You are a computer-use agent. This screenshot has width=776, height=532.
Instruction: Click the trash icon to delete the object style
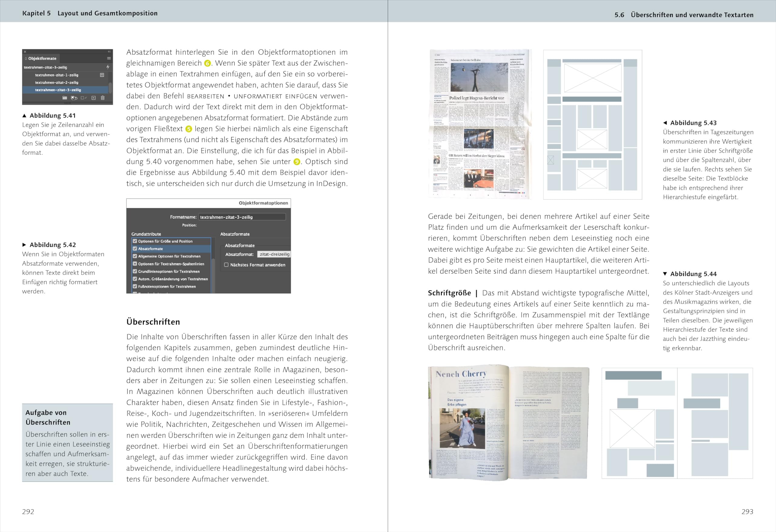click(x=102, y=98)
